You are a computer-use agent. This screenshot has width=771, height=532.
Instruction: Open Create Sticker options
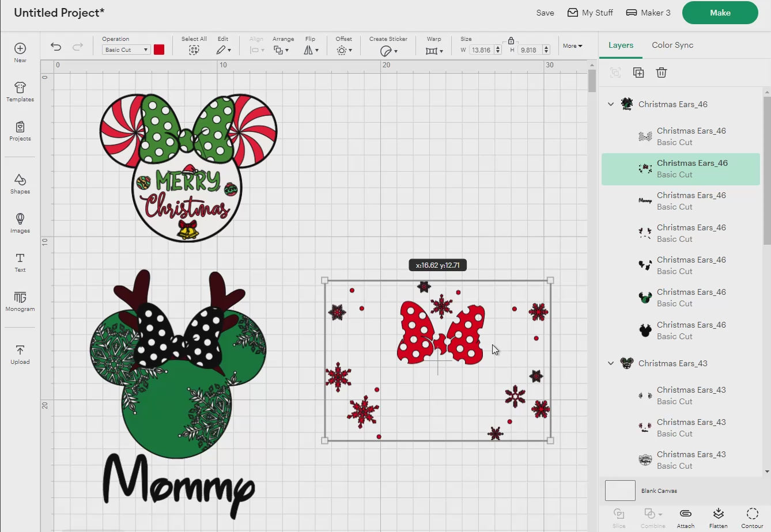pyautogui.click(x=389, y=51)
